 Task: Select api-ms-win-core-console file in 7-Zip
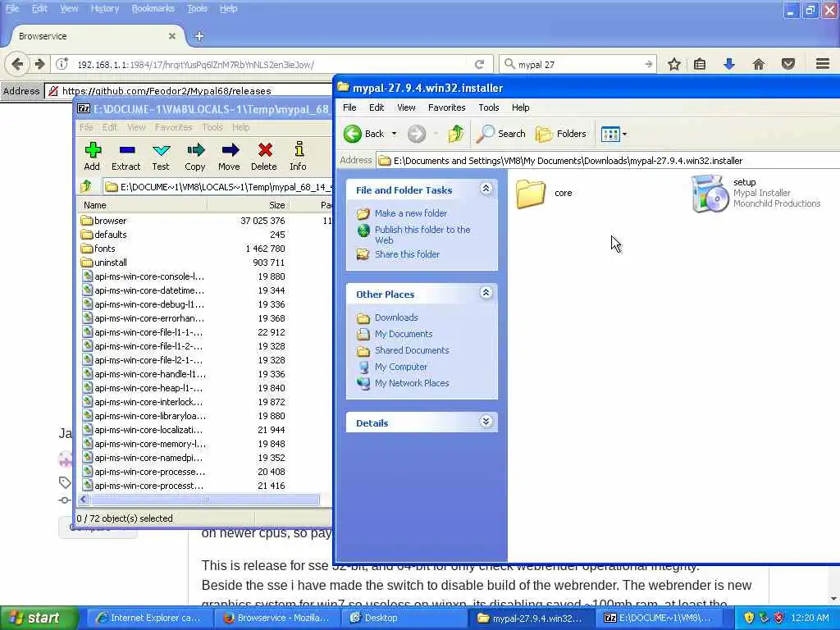pyautogui.click(x=143, y=276)
